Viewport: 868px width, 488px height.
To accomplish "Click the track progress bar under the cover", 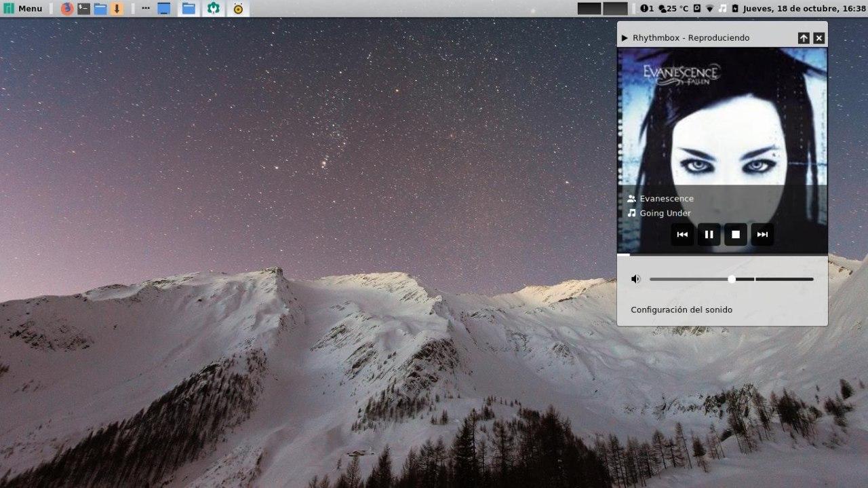I will pos(722,255).
